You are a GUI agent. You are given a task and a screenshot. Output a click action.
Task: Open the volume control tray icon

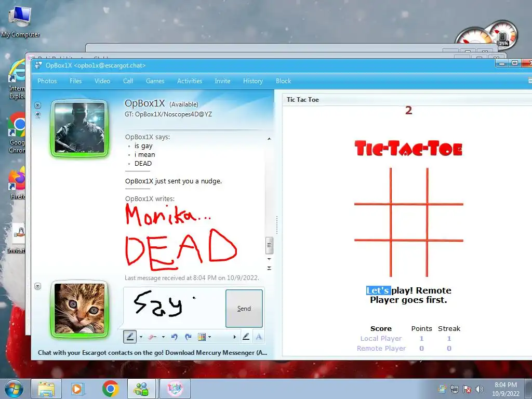479,389
